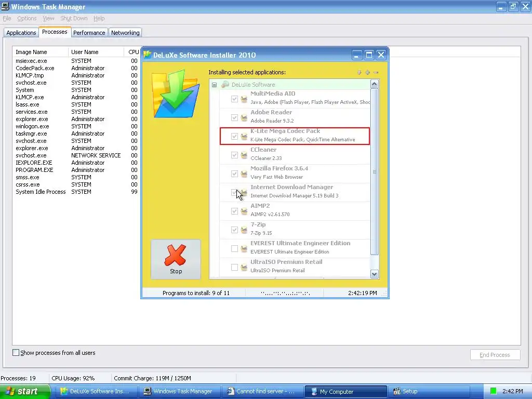Viewport: 532px width, 399px height.
Task: Switch to the Applications tab
Action: point(21,33)
